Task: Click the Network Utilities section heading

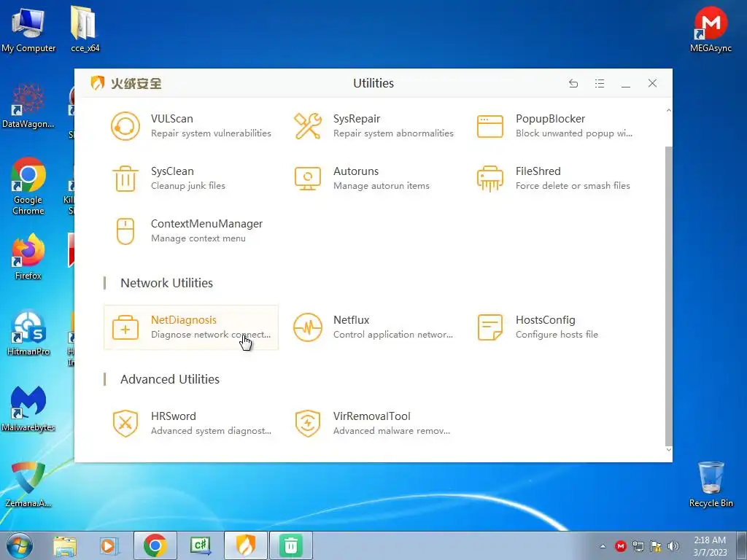Action: [167, 284]
